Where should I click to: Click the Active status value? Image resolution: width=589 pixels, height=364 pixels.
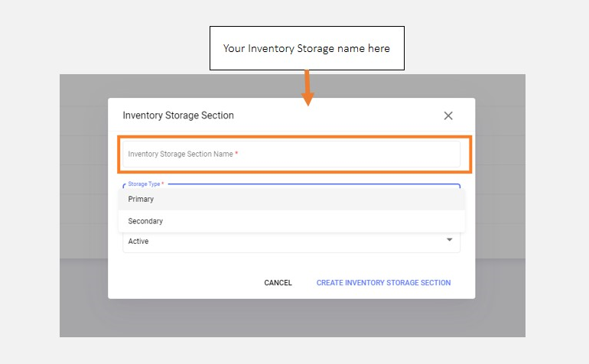(x=138, y=242)
